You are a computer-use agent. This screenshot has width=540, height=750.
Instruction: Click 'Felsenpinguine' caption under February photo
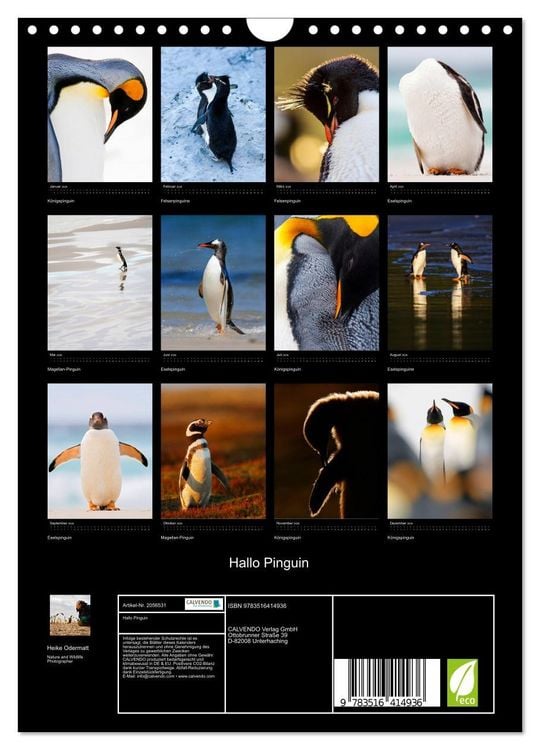click(176, 201)
